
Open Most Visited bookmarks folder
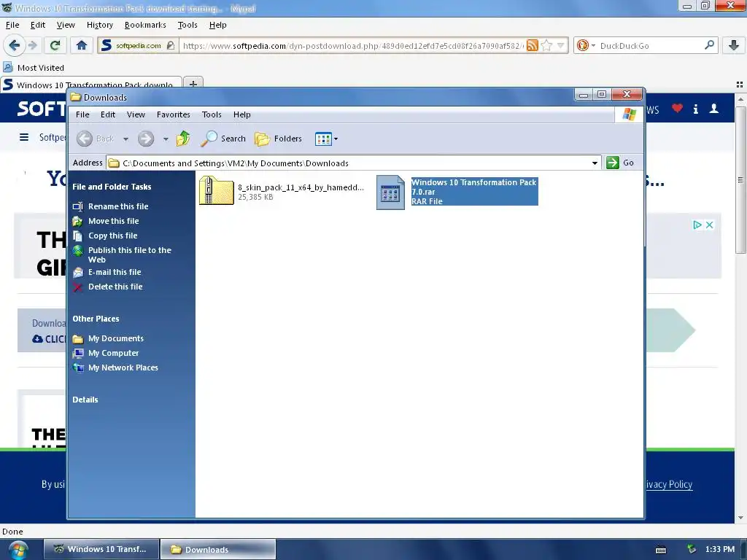pos(34,68)
